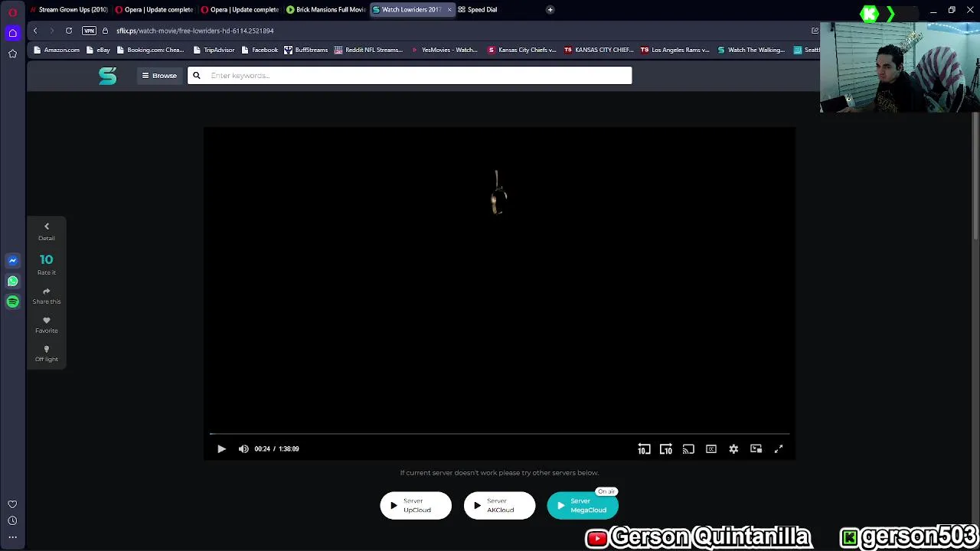Screen dimensions: 980x551
Task: Open Opera sidebar more options
Action: tap(12, 537)
